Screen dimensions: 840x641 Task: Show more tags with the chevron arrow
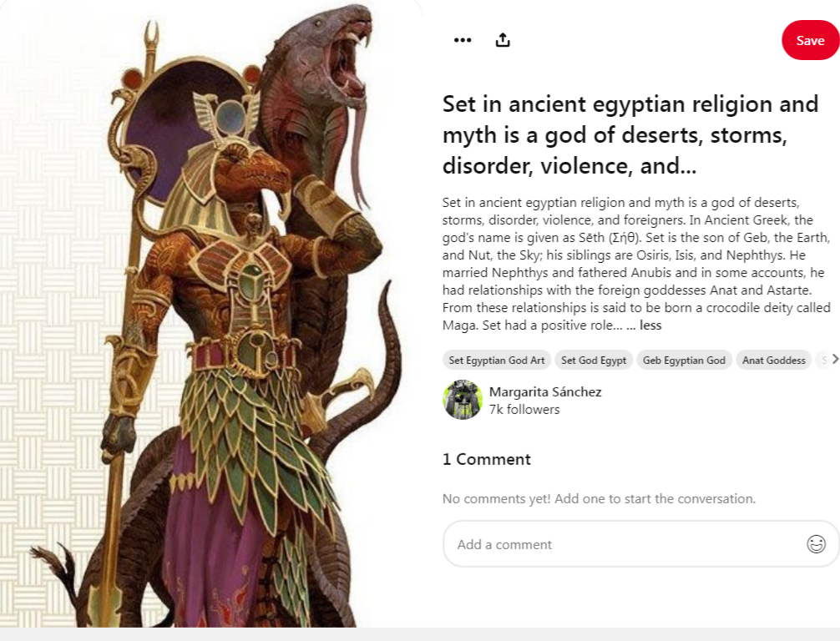coord(835,360)
